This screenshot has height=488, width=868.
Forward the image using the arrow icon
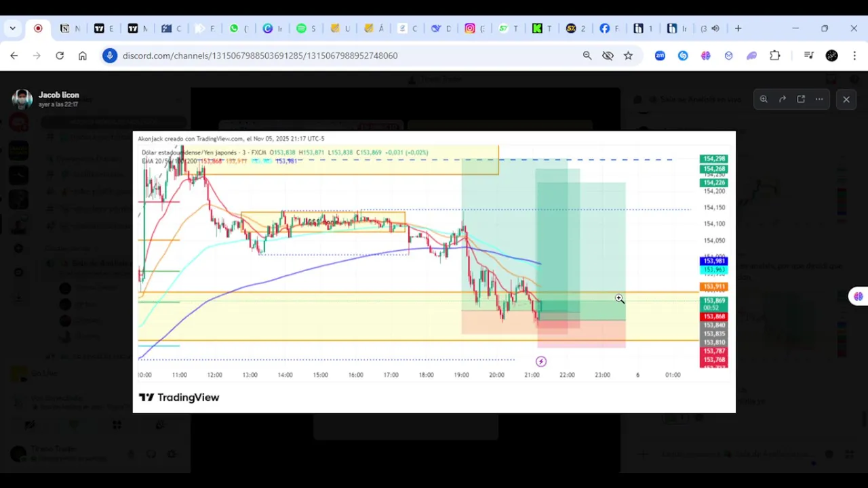(x=782, y=99)
